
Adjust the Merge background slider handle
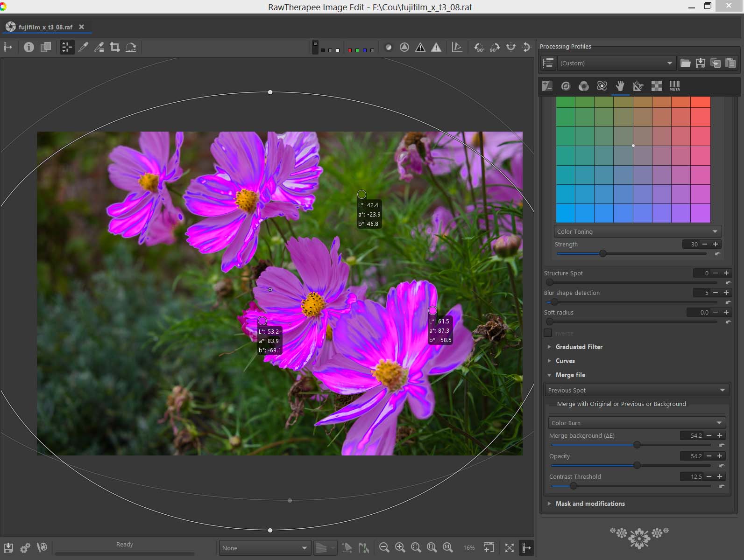click(x=637, y=445)
